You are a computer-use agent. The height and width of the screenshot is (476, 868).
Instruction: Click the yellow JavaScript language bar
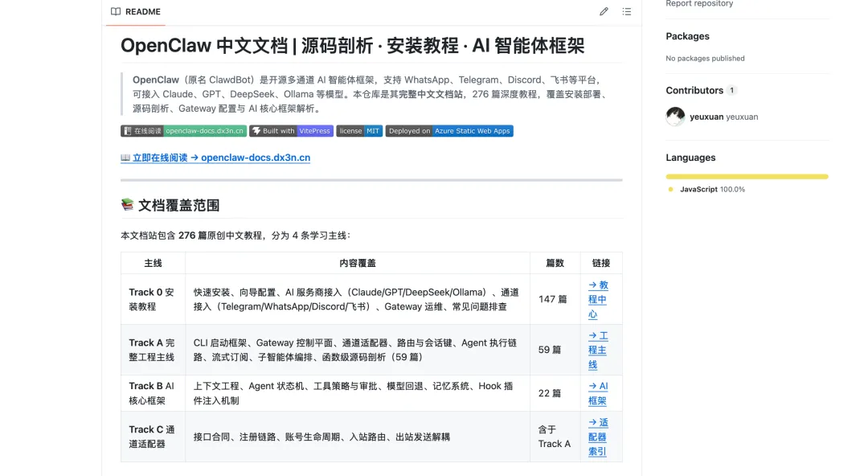tap(747, 177)
